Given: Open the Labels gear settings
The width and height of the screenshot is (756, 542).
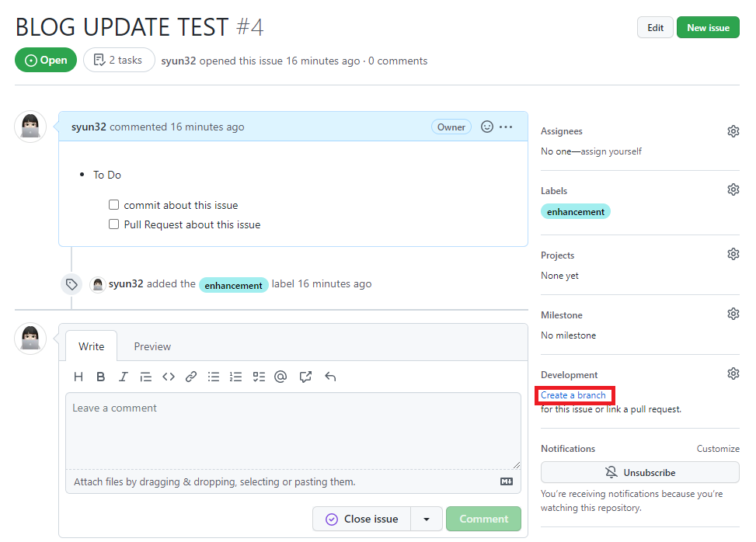Looking at the screenshot, I should (x=733, y=189).
